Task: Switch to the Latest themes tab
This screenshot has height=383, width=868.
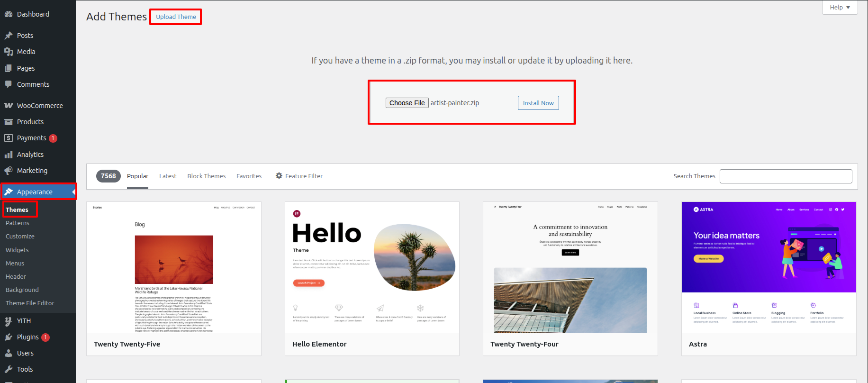Action: (x=168, y=176)
